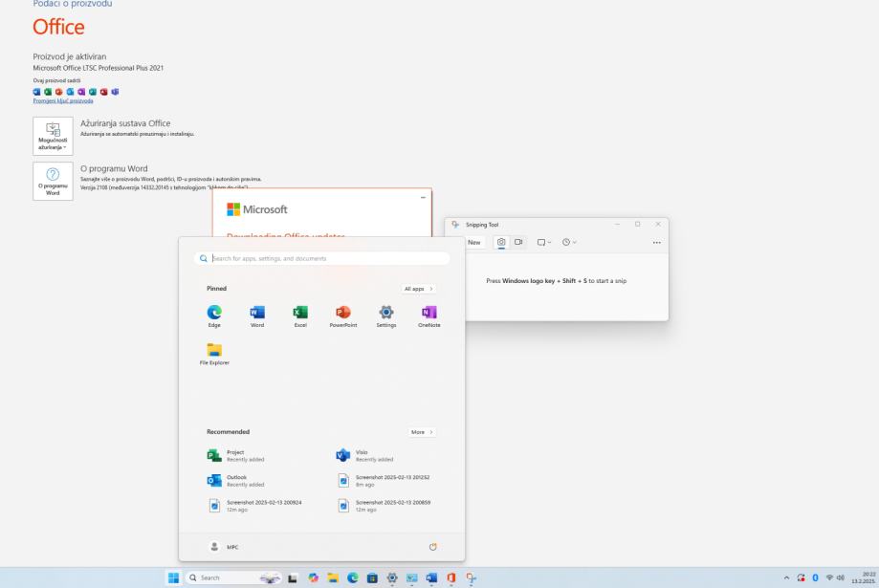Open Task View from the taskbar
Image resolution: width=879 pixels, height=588 pixels.
coord(293,577)
